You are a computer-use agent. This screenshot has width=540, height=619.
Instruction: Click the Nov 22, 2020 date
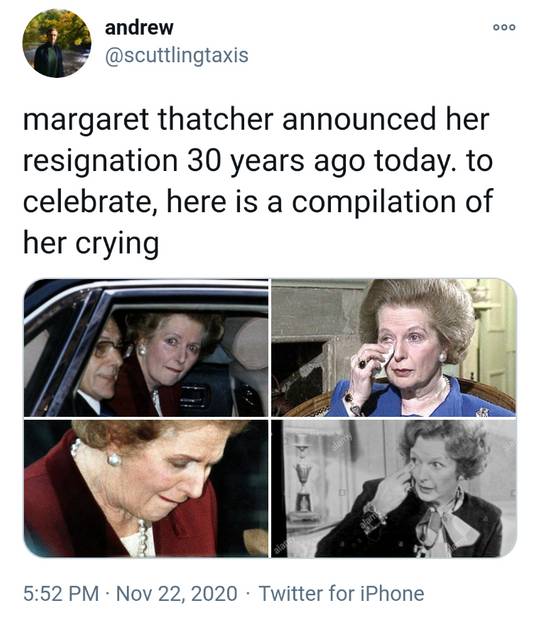177,594
